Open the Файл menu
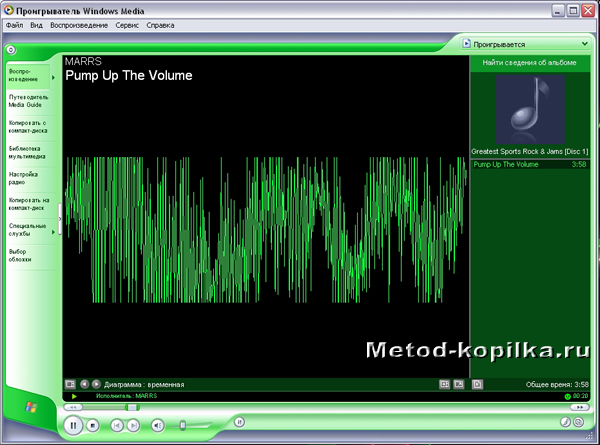Screen dimensions: 600x445 pyautogui.click(x=15, y=25)
